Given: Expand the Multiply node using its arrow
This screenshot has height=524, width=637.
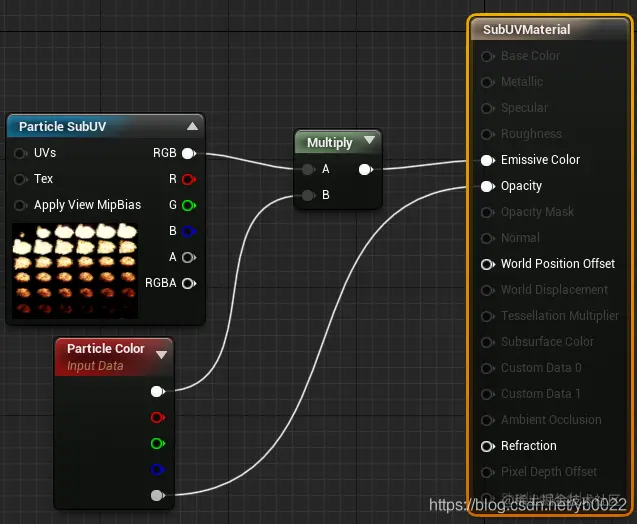Looking at the screenshot, I should 369,140.
